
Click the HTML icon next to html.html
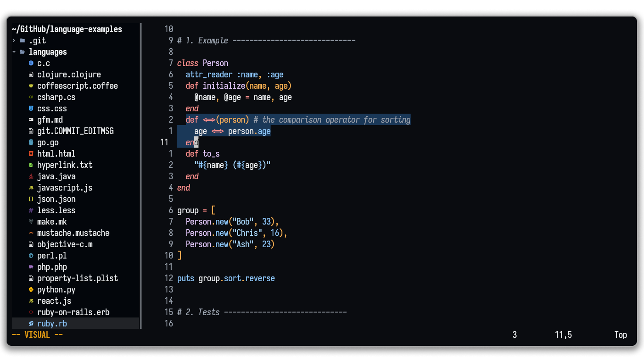tap(30, 153)
